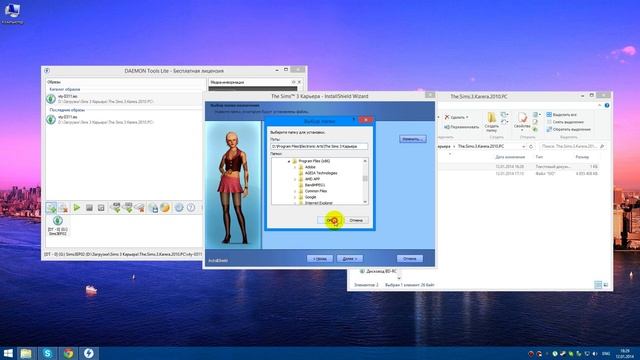Expand the AMD APP folder node
Image resolution: width=640 pixels, height=360 pixels.
tap(296, 179)
